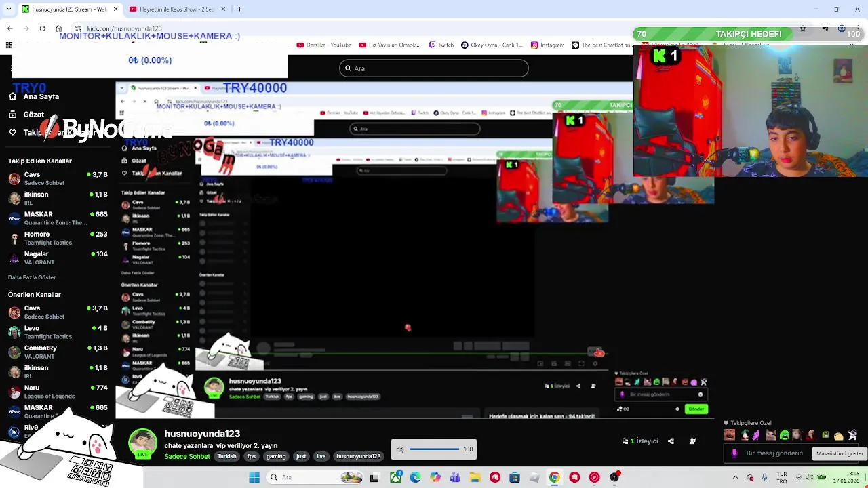Open the MASKAR followed channel

click(58, 218)
